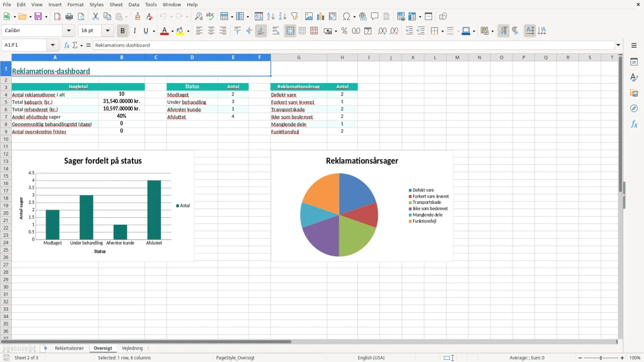Click the Save document icon
644x362 pixels.
point(38,17)
